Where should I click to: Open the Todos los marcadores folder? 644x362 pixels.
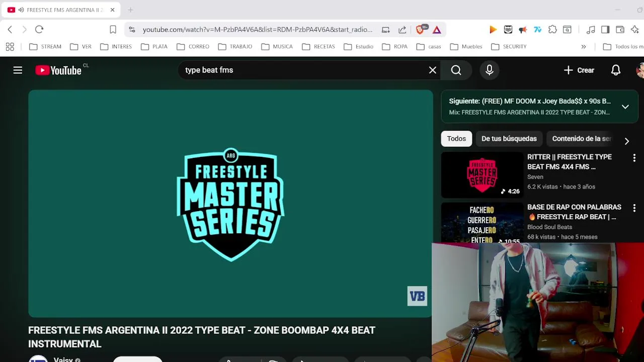[623, 47]
